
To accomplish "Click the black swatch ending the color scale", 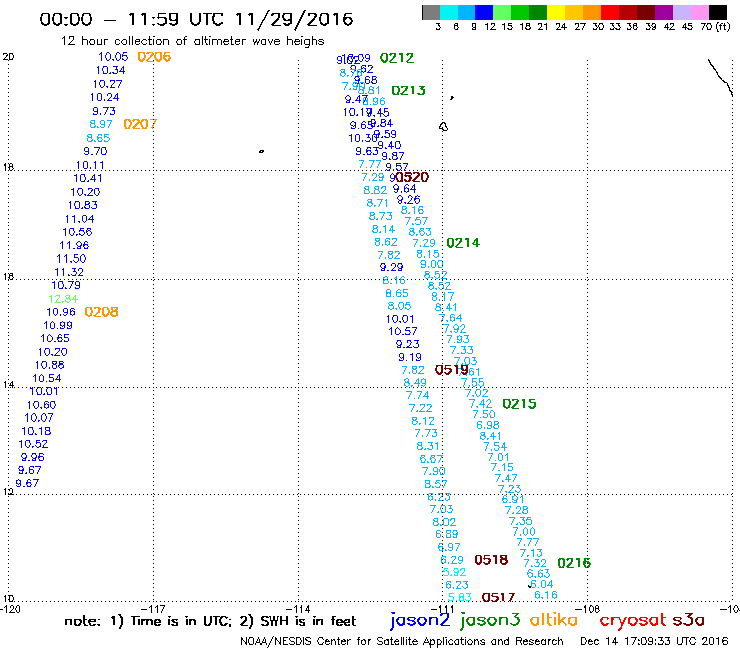I will click(x=717, y=12).
